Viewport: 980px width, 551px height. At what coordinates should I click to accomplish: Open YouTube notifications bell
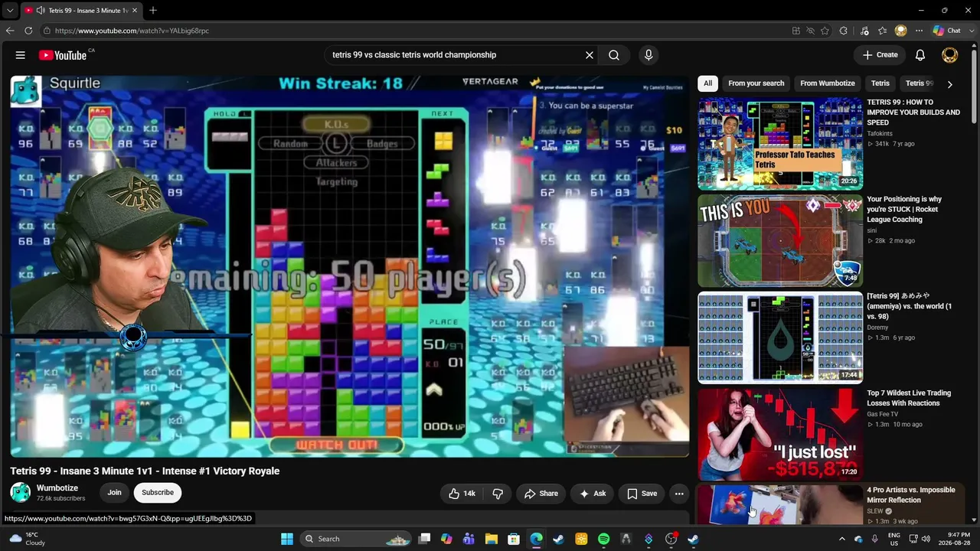coord(920,55)
